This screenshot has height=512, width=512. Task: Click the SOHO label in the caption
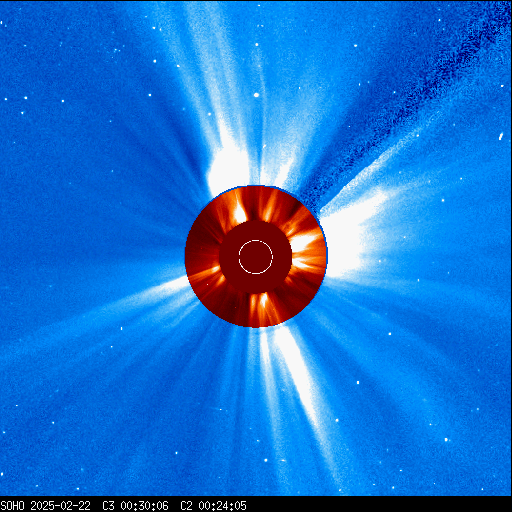coord(12,506)
